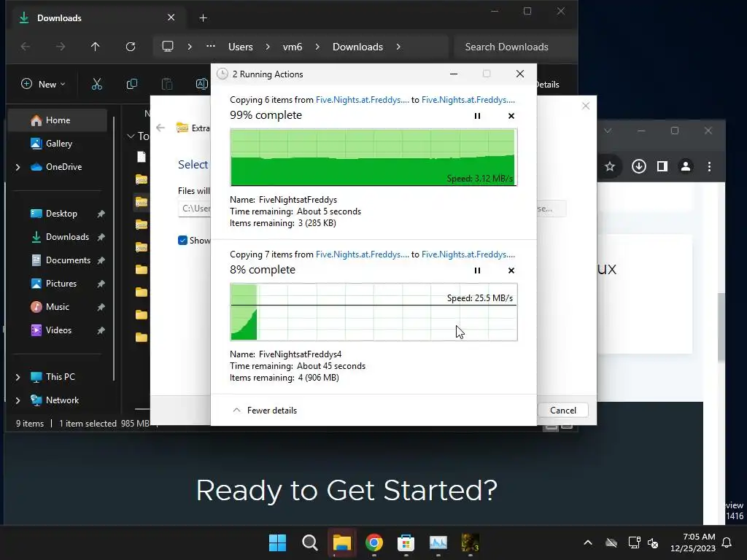Pause the 8% complete copy operation
The image size is (747, 560).
[x=477, y=271]
